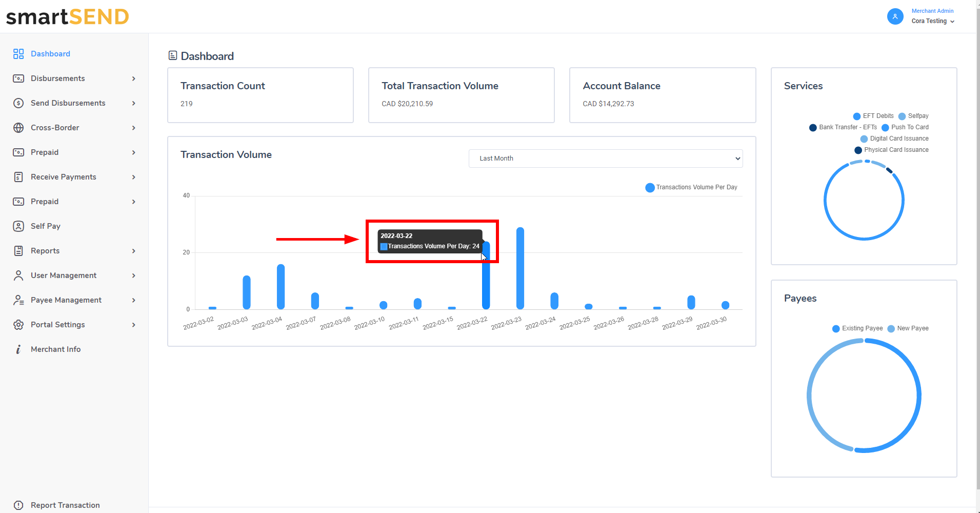Screen dimensions: 980x513
Task: Click the Report Transaction alert icon
Action: coord(18,505)
